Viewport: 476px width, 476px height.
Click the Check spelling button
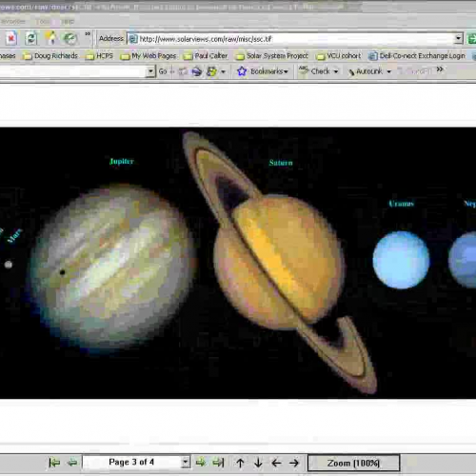tap(314, 71)
